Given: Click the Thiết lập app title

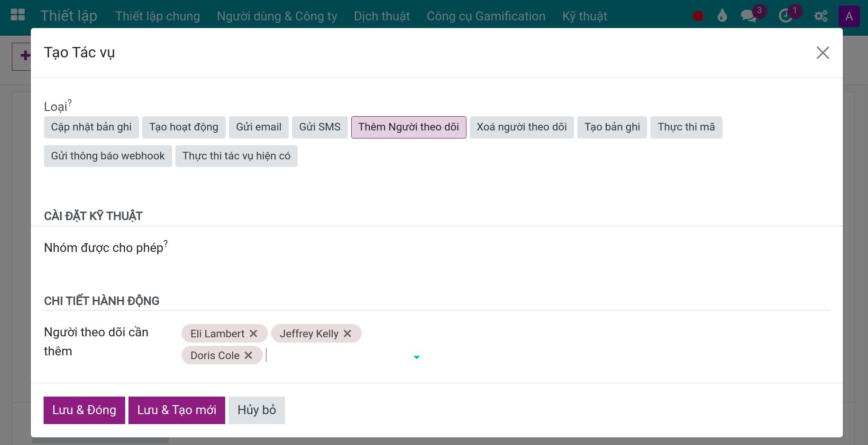Looking at the screenshot, I should pyautogui.click(x=69, y=16).
